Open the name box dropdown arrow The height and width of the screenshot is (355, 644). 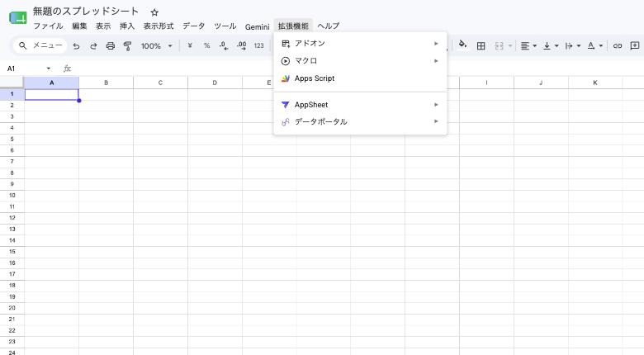click(x=49, y=69)
